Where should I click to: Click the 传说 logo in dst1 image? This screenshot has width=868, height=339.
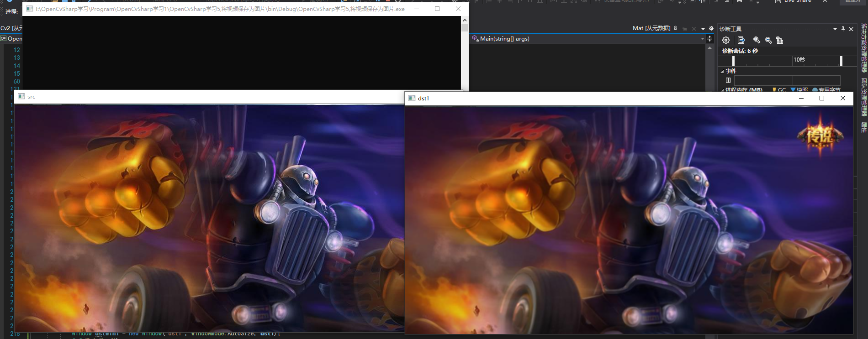(x=820, y=136)
